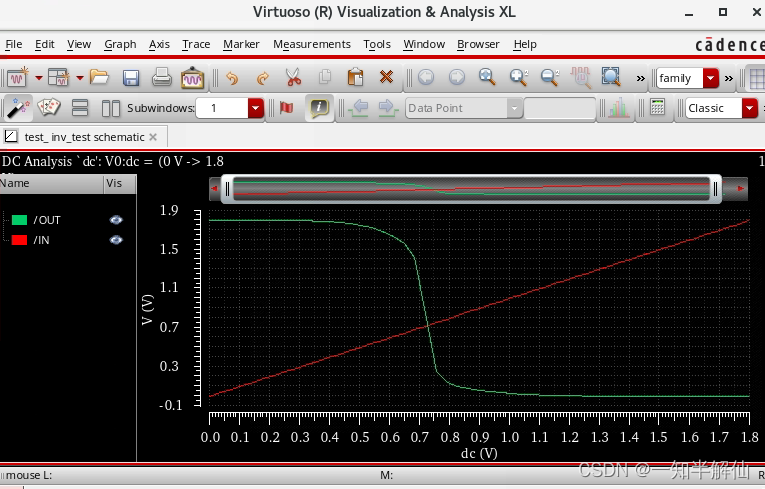Open the Measurements menu
This screenshot has height=489, width=765.
311,44
